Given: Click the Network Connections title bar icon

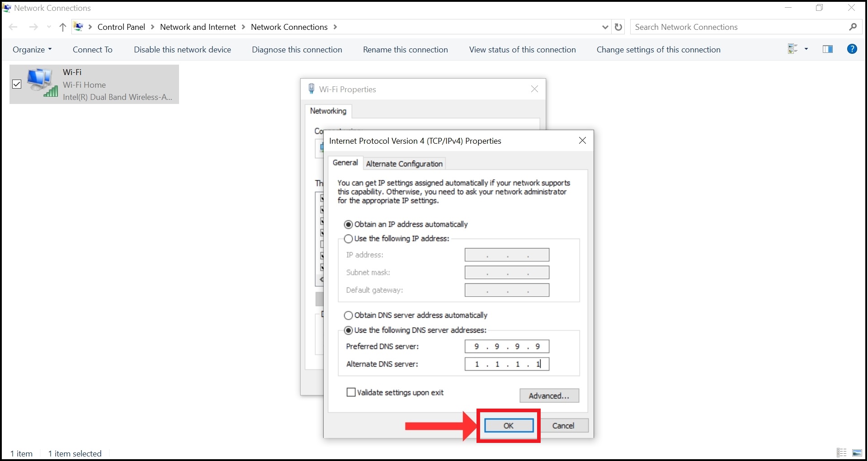Looking at the screenshot, I should 7,8.
